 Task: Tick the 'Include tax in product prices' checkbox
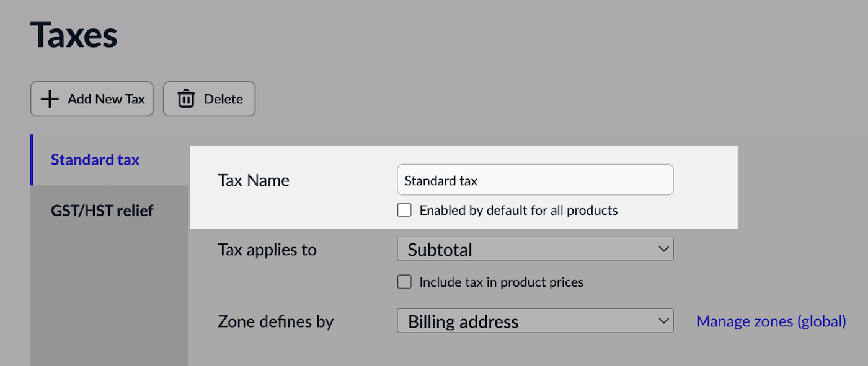click(x=404, y=282)
